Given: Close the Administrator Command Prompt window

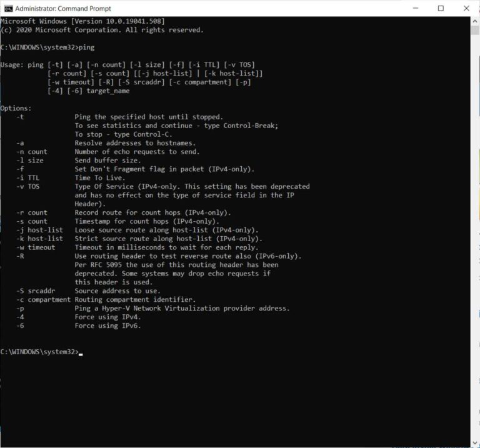Looking at the screenshot, I should click(x=467, y=8).
